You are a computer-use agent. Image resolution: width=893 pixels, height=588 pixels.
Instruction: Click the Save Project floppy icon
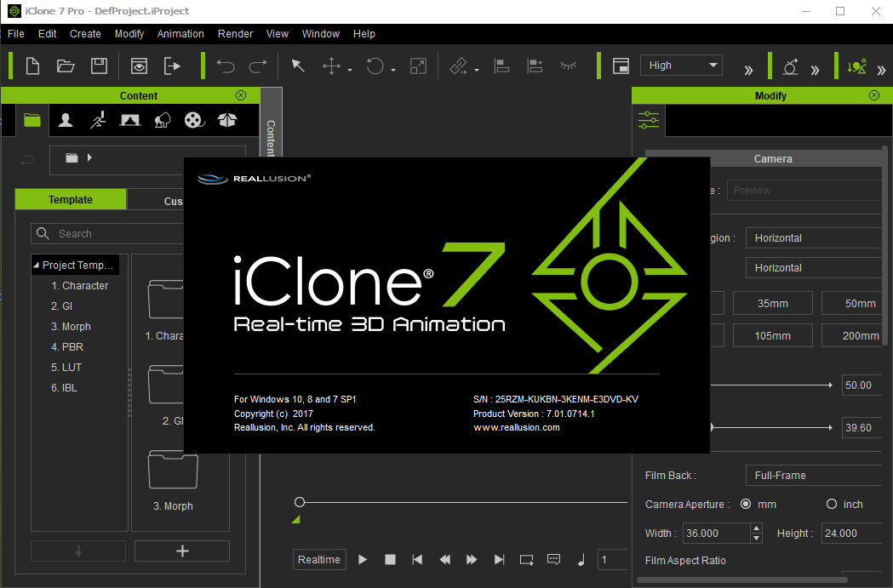[99, 66]
